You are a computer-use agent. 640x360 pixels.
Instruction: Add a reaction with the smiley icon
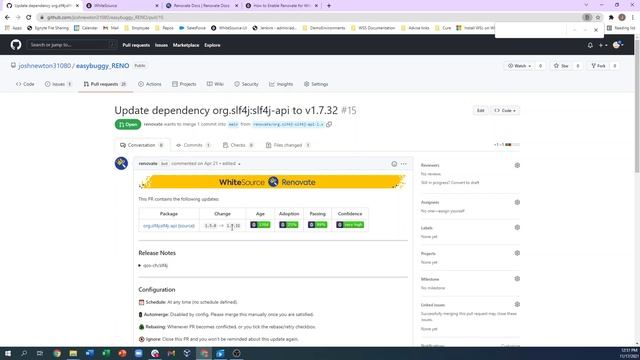pos(394,164)
